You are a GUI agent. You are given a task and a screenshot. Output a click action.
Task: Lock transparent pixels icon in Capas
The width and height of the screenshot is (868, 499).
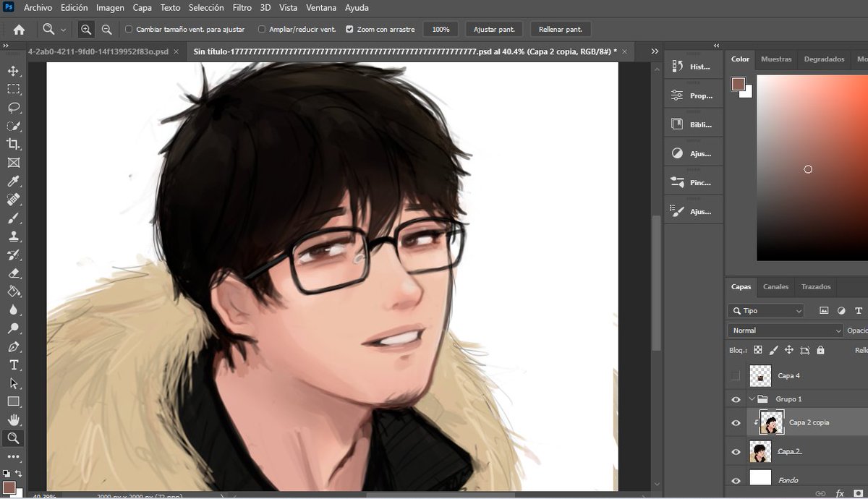tap(757, 350)
